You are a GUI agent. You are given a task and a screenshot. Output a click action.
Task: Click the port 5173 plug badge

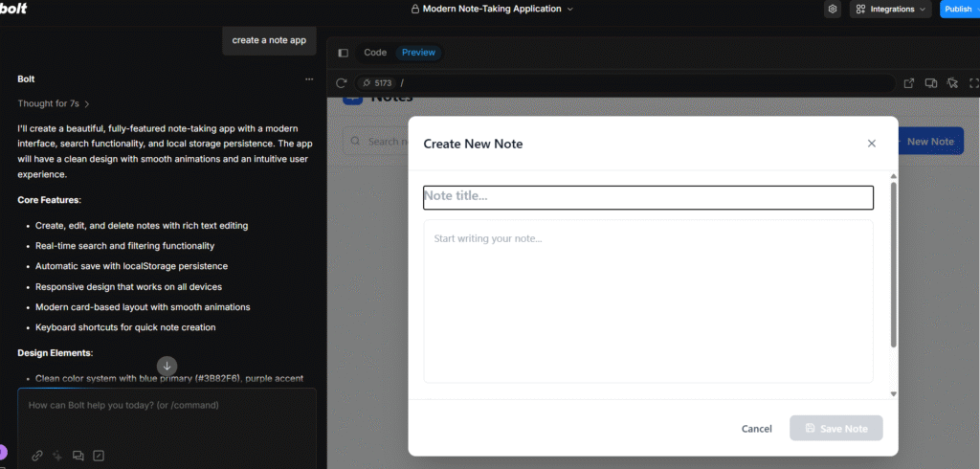[x=376, y=83]
